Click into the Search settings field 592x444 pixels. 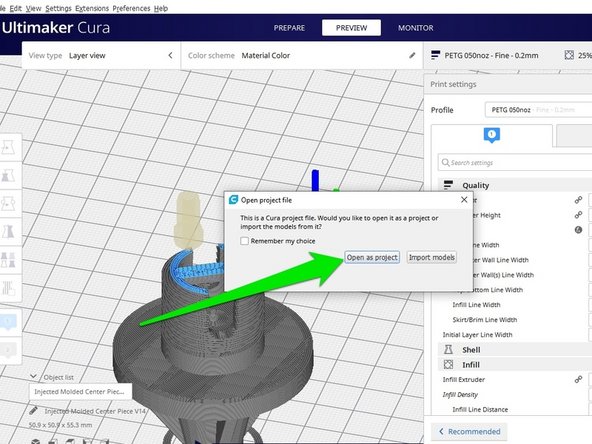click(x=515, y=163)
